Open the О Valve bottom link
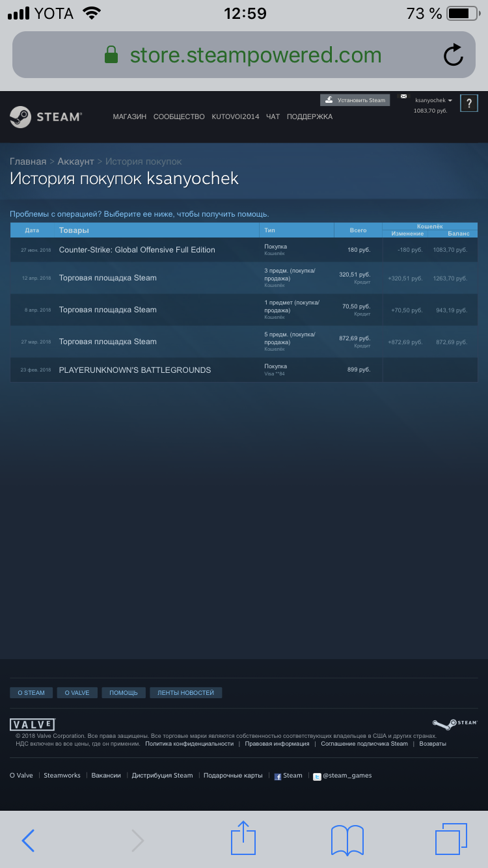Screen dimensions: 488x868 21,776
